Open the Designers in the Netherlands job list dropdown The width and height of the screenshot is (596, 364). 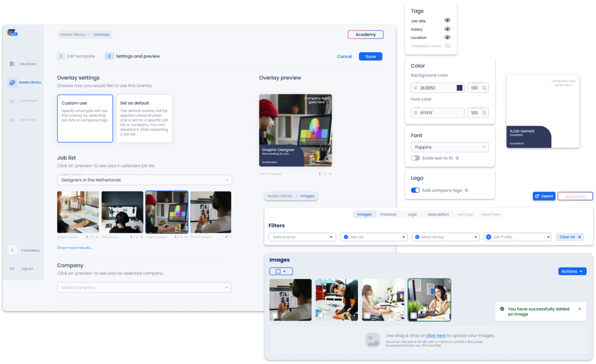click(144, 180)
